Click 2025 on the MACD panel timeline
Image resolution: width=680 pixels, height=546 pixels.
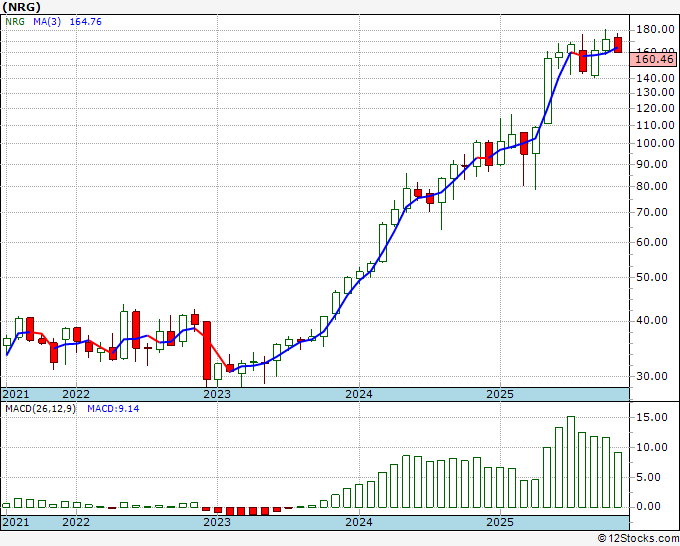(x=499, y=522)
